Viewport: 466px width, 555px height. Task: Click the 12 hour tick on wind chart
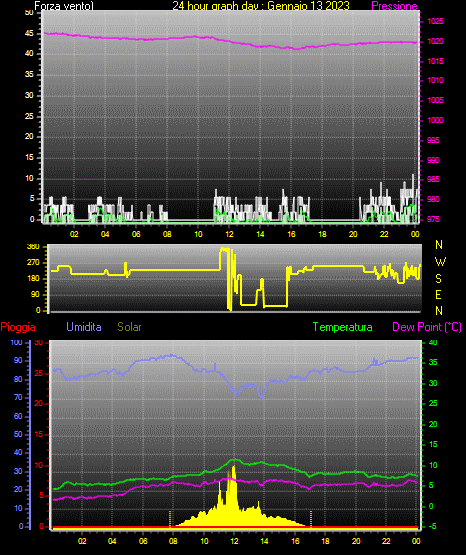point(229,234)
